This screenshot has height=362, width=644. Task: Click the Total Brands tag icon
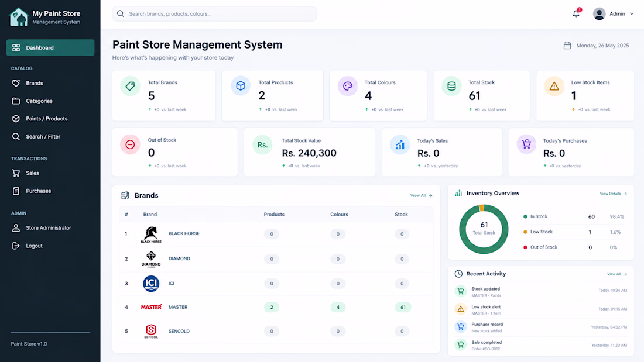coord(130,86)
